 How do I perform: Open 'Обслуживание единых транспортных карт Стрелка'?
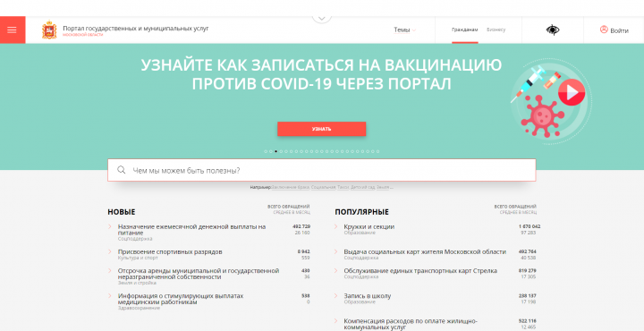click(x=420, y=271)
